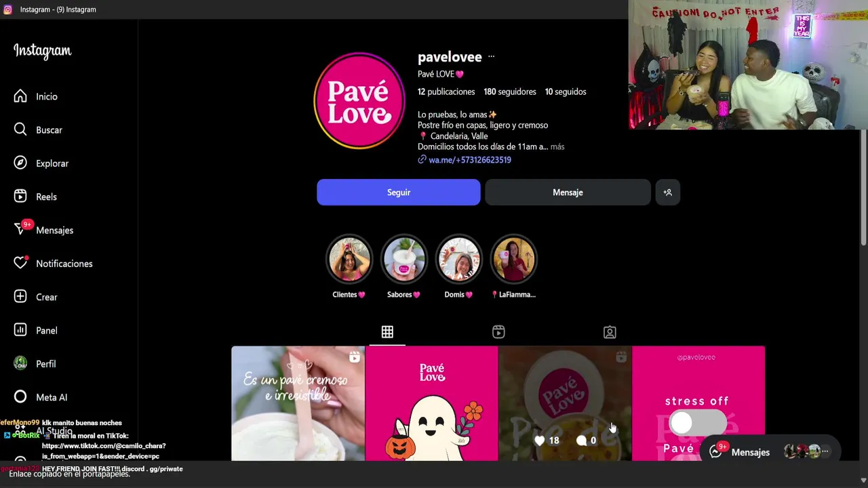Expand the bio with the 'más' link
The height and width of the screenshot is (488, 868).
coord(557,146)
